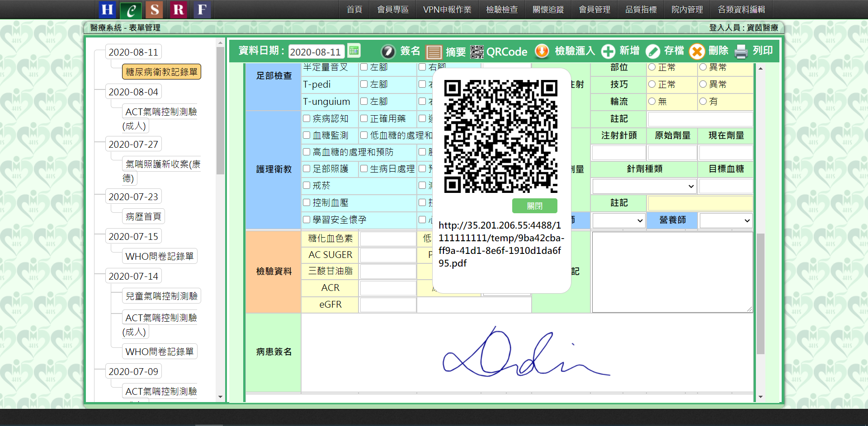Image resolution: width=868 pixels, height=426 pixels.
Task: Check 戒菸 checkbox
Action: [307, 185]
